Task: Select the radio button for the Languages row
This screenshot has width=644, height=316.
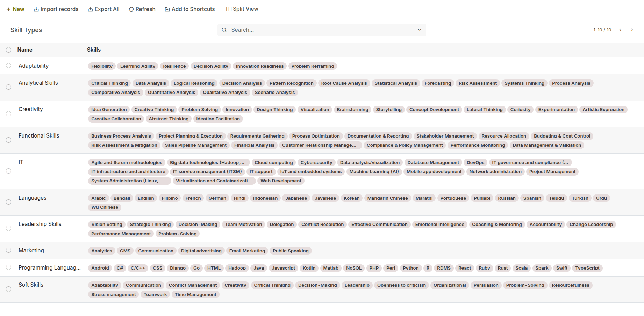Action: click(8, 202)
